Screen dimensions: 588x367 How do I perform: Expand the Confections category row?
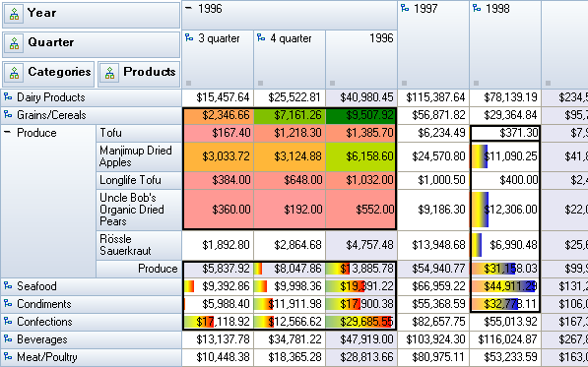coord(8,321)
